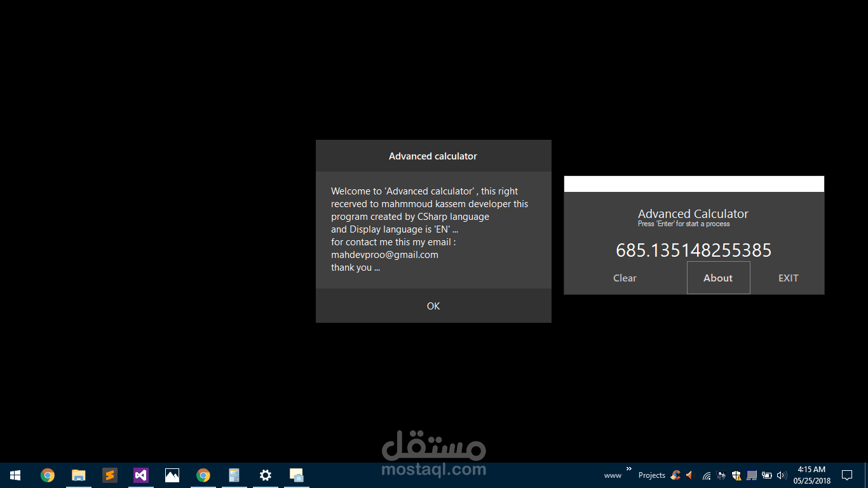Open the Settings gear on the taskbar
The width and height of the screenshot is (868, 488).
(x=266, y=475)
